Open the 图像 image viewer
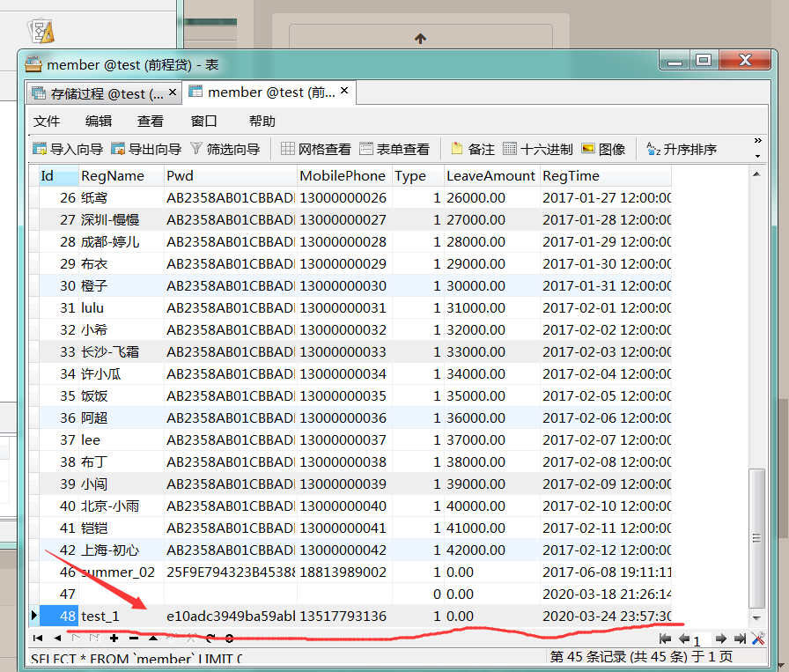This screenshot has height=672, width=789. 603,149
